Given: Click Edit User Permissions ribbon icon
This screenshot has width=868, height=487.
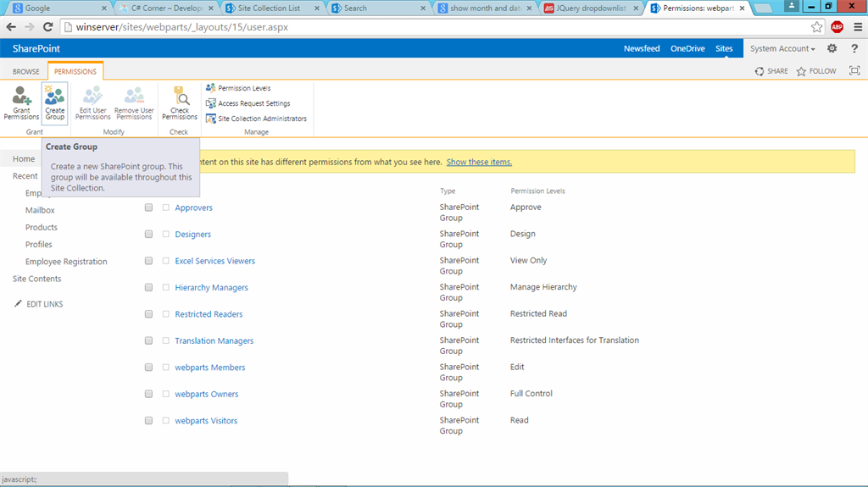Looking at the screenshot, I should point(93,103).
